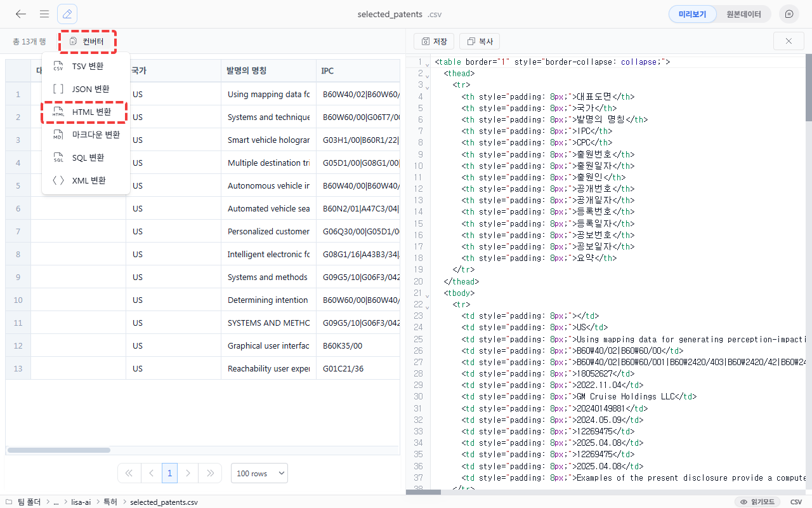Go to first page with double-left arrow
This screenshot has height=508, width=812.
click(x=129, y=473)
